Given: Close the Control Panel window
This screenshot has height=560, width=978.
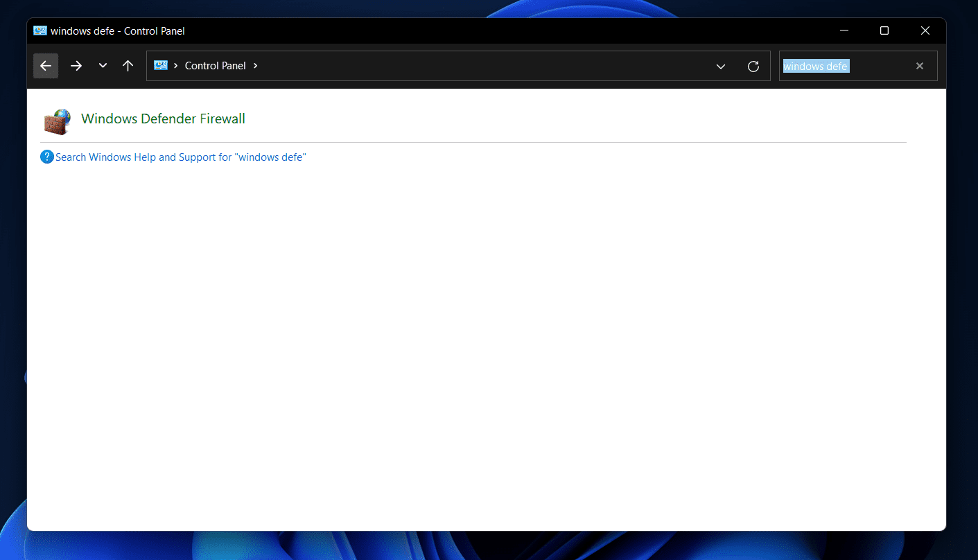Looking at the screenshot, I should tap(925, 30).
